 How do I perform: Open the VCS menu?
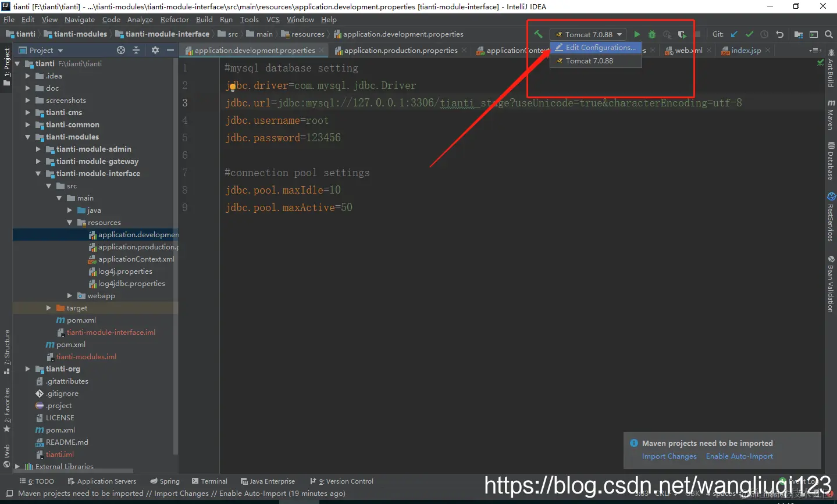(273, 20)
